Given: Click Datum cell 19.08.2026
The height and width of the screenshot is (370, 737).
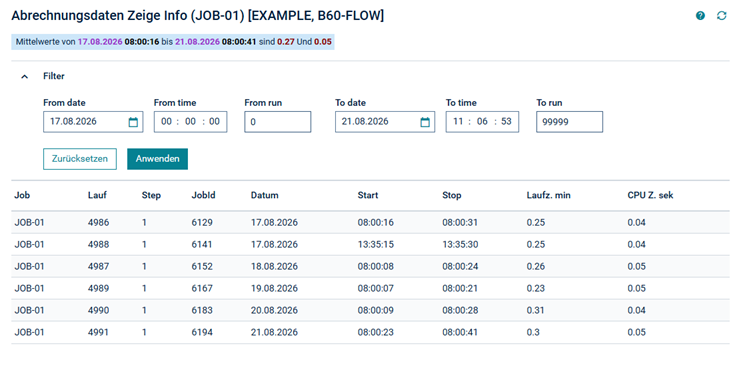Looking at the screenshot, I should (x=274, y=288).
